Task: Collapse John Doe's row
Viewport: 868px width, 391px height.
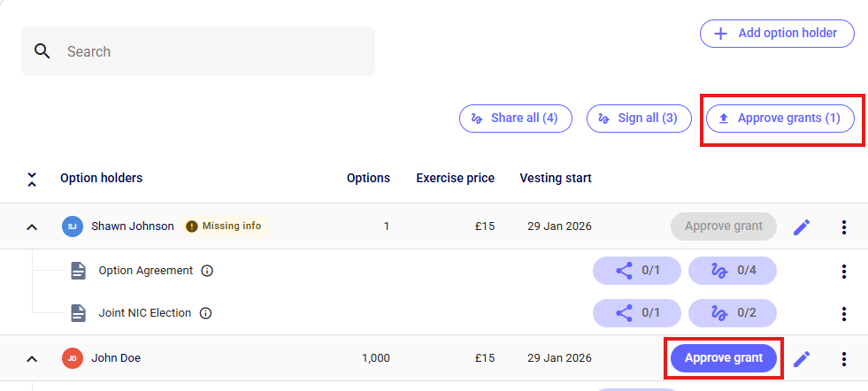Action: pos(32,358)
